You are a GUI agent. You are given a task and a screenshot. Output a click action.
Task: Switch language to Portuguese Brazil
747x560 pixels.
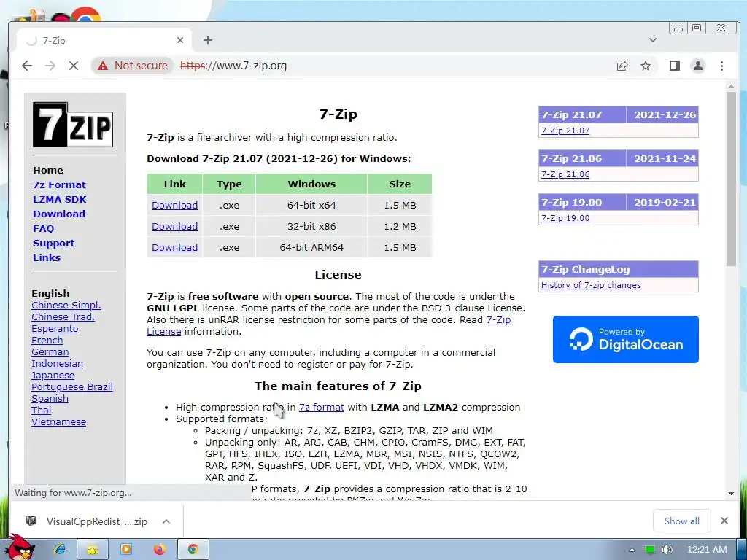[72, 386]
